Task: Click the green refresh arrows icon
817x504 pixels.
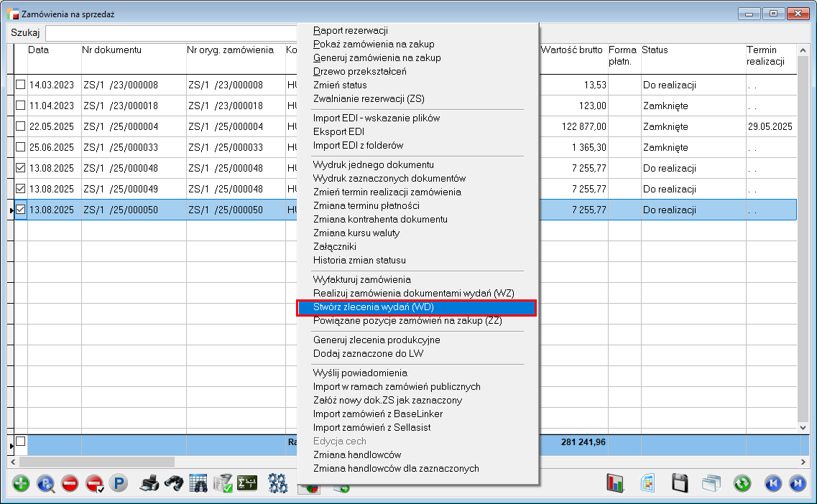Action: click(742, 483)
